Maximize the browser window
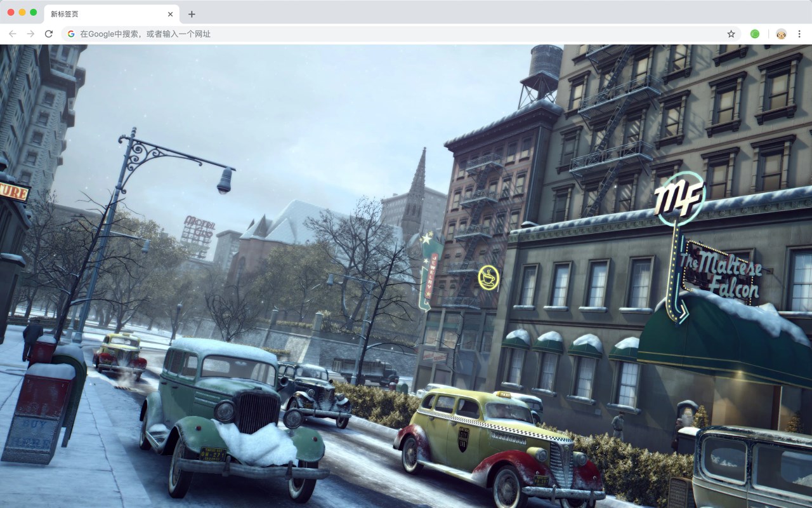The width and height of the screenshot is (812, 508). tap(34, 13)
